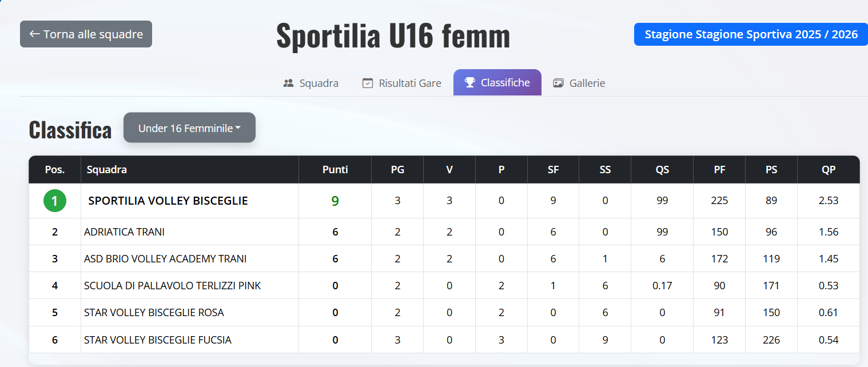
Task: Click ASD BRIO VOLLEY ACADEMY TRANI row
Action: (165, 258)
